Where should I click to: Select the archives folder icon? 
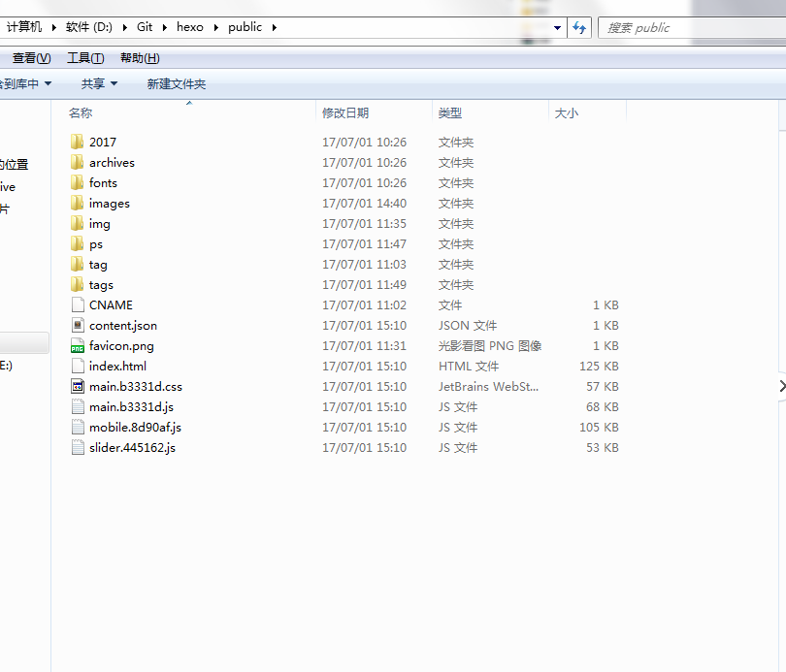[78, 162]
